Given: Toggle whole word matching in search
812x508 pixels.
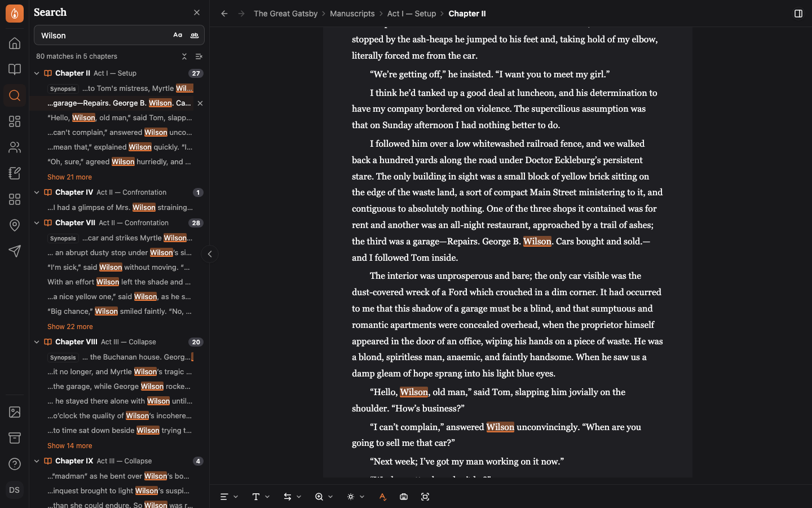Looking at the screenshot, I should (x=195, y=36).
